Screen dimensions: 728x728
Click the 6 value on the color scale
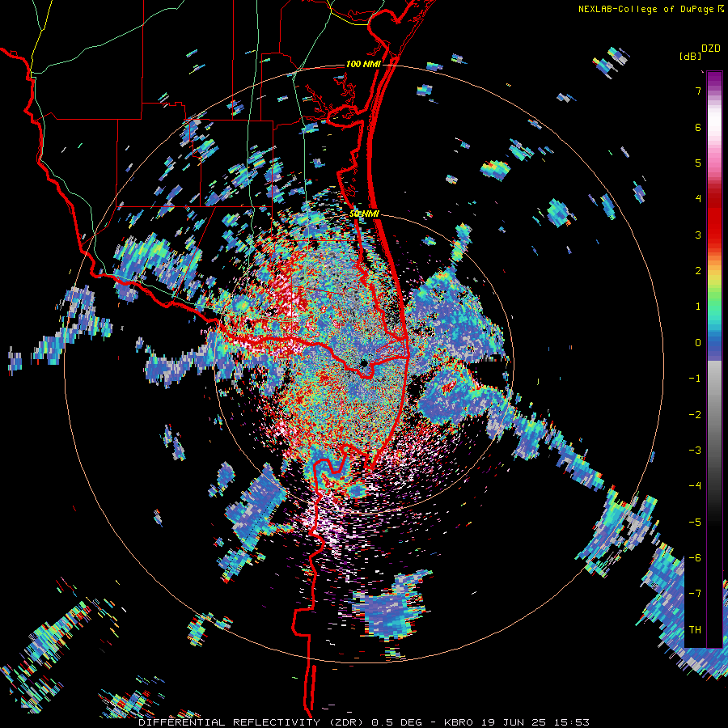tap(698, 127)
